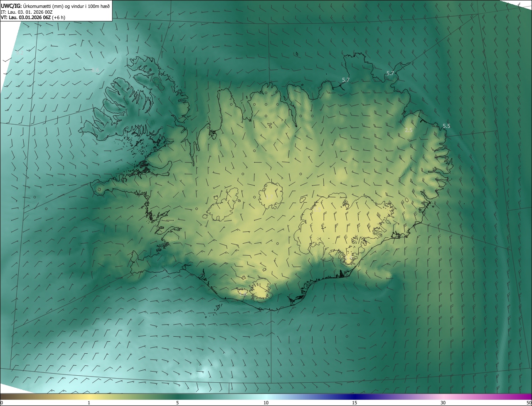This screenshot has width=532, height=406.
Task: Click the 5 tick on the color scale
Action: 177,403
